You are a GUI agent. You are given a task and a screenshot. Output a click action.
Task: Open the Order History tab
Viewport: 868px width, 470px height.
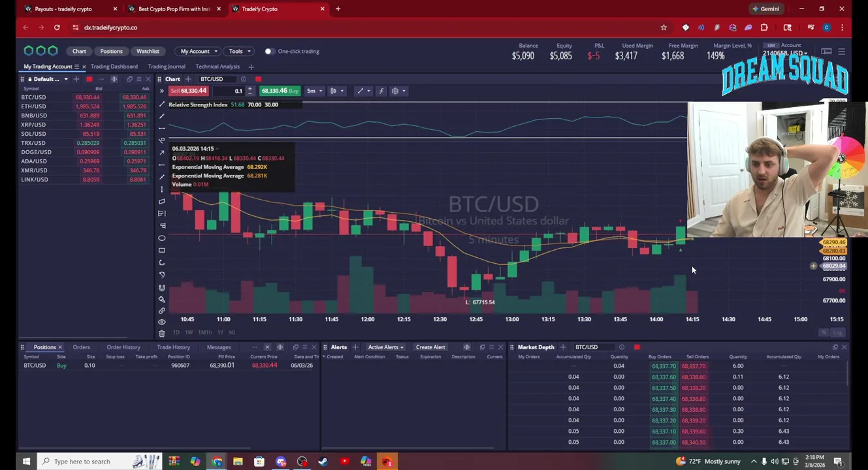123,347
